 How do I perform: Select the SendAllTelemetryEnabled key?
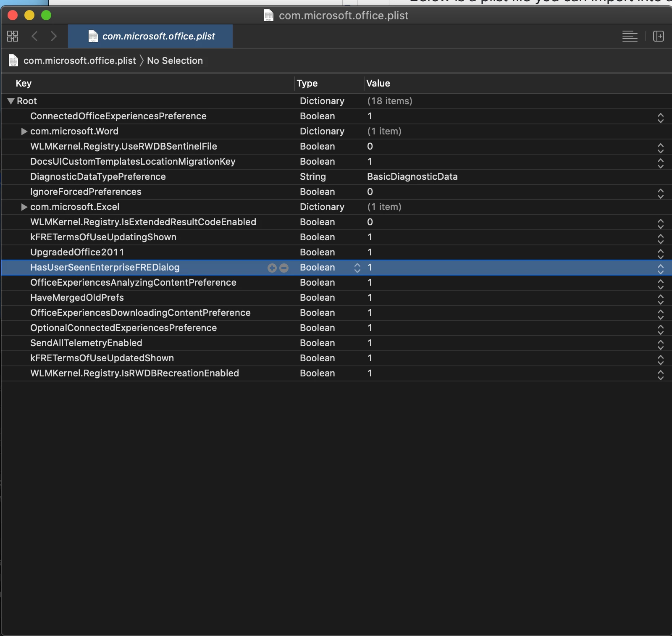pos(86,343)
